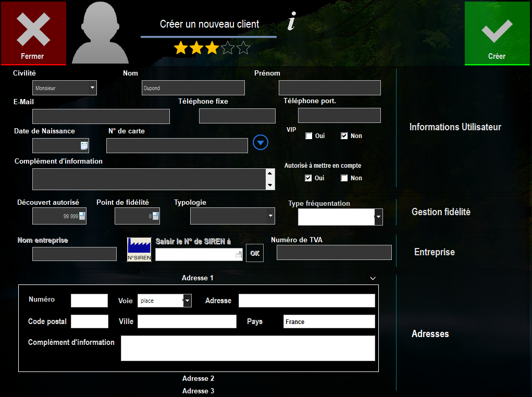Open the Civilité dropdown showing Monsieur
532x397 pixels.
(65, 88)
